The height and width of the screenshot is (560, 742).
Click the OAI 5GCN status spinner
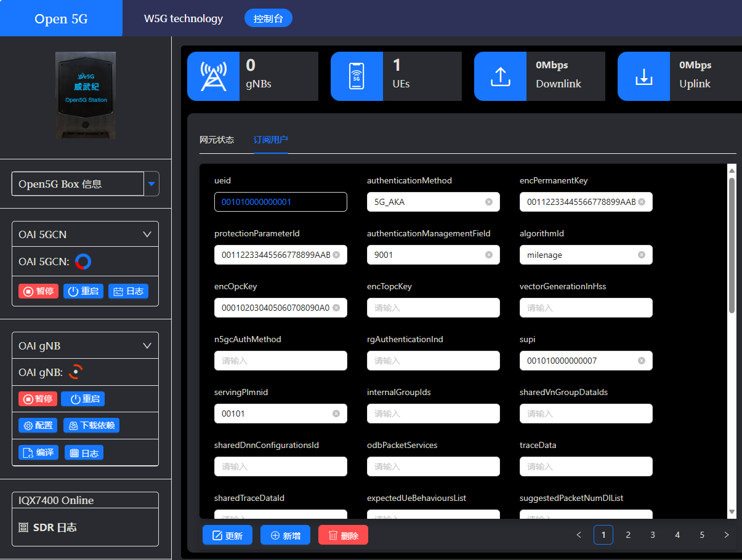coord(83,262)
